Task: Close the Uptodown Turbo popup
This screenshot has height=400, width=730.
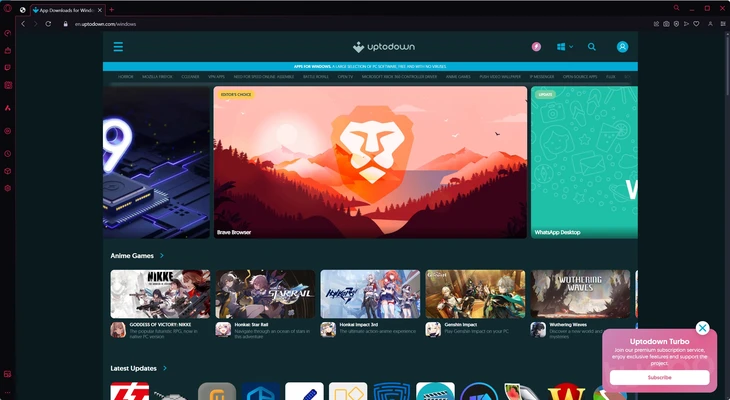Action: coord(703,328)
